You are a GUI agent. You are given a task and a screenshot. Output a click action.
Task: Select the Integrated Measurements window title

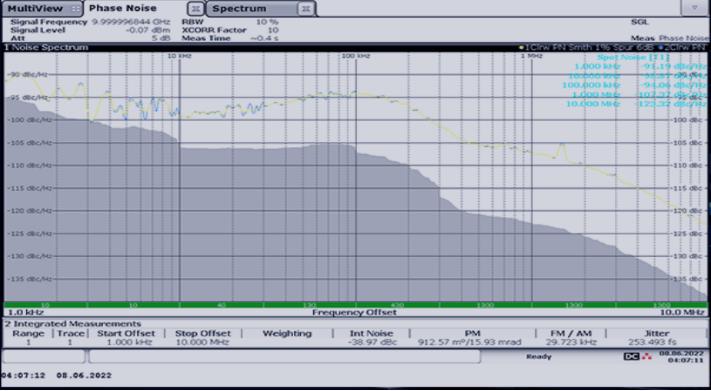[73, 324]
